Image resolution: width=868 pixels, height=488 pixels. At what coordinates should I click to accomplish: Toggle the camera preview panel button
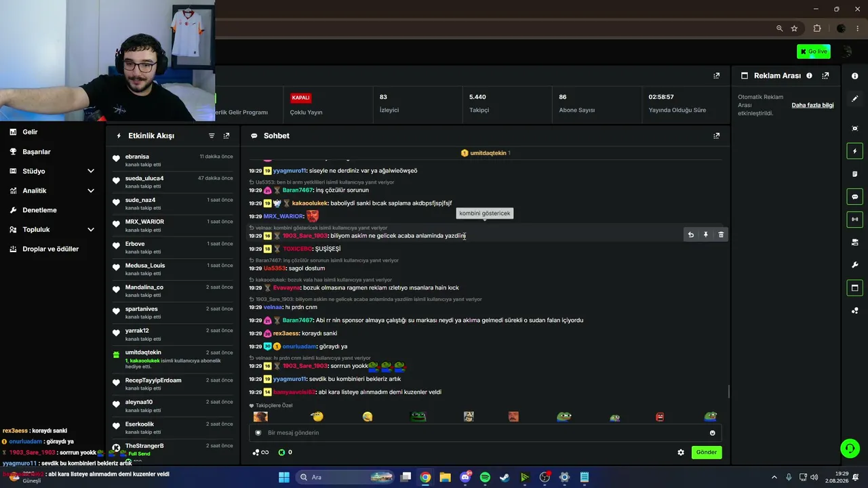(854, 242)
